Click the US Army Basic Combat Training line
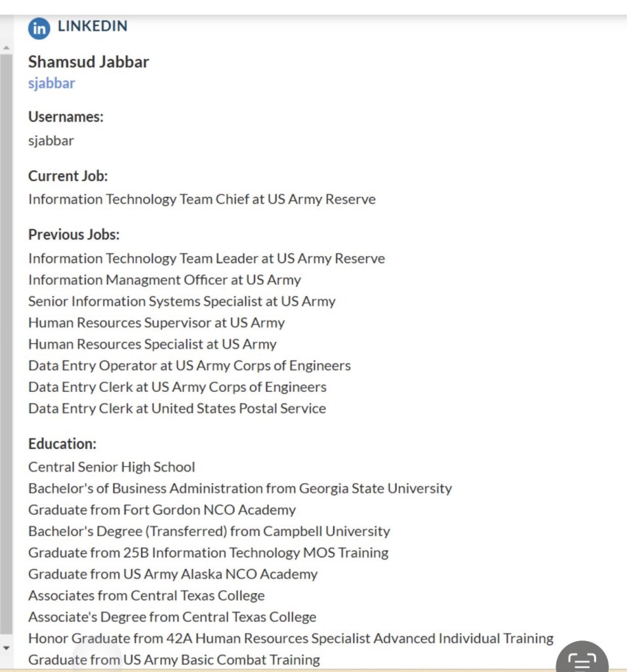 pos(174,660)
